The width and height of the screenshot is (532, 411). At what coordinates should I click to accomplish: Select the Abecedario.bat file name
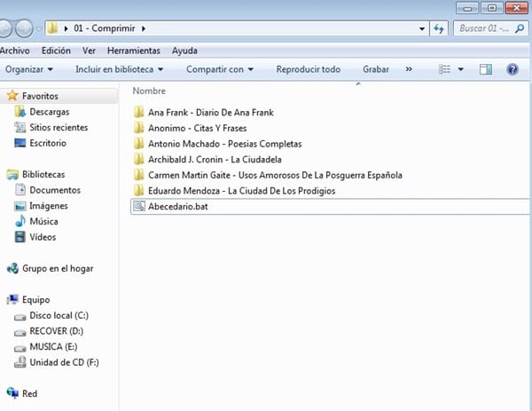pyautogui.click(x=178, y=207)
